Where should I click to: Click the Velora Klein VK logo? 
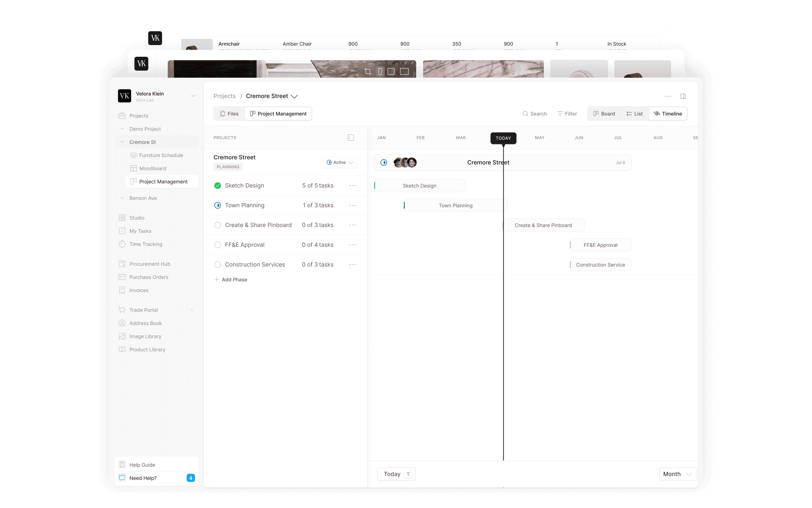[x=124, y=96]
